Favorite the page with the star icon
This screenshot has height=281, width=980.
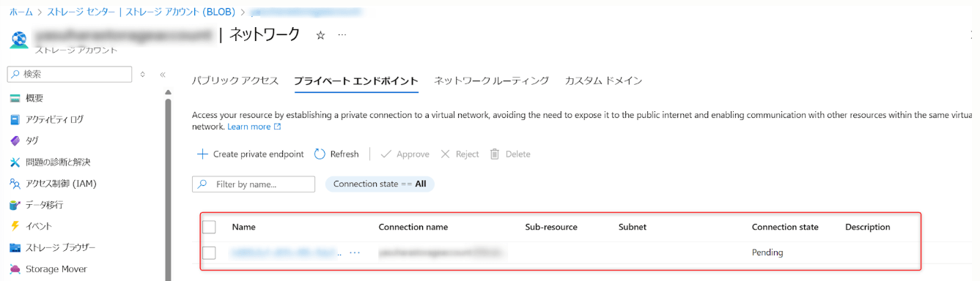click(320, 35)
